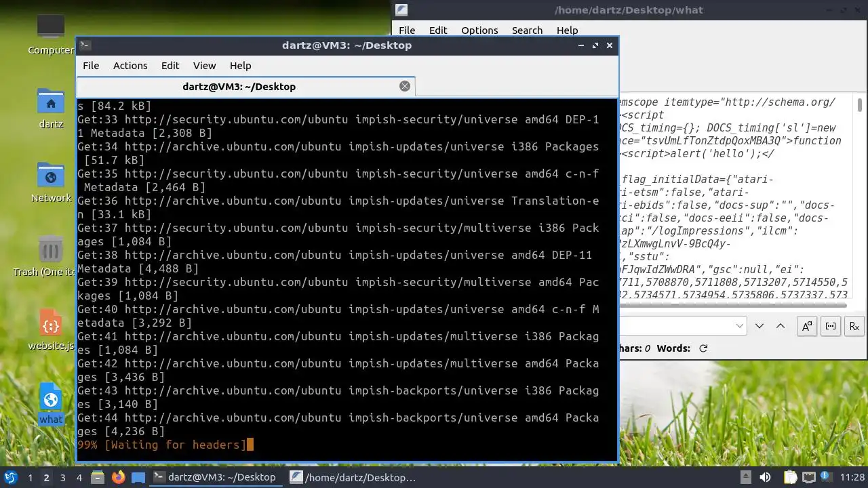This screenshot has height=488, width=868.
Task: Open the terminal Edit menu
Action: (170, 66)
